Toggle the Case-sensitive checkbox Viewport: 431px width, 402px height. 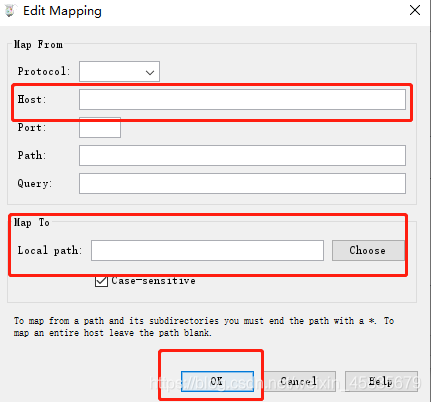101,281
